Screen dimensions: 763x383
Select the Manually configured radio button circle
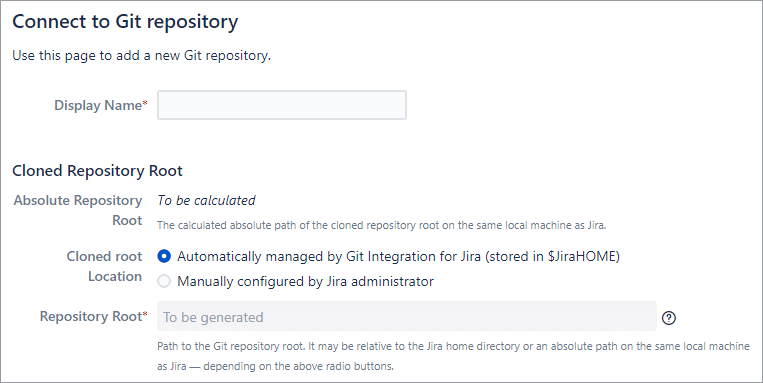click(x=164, y=281)
